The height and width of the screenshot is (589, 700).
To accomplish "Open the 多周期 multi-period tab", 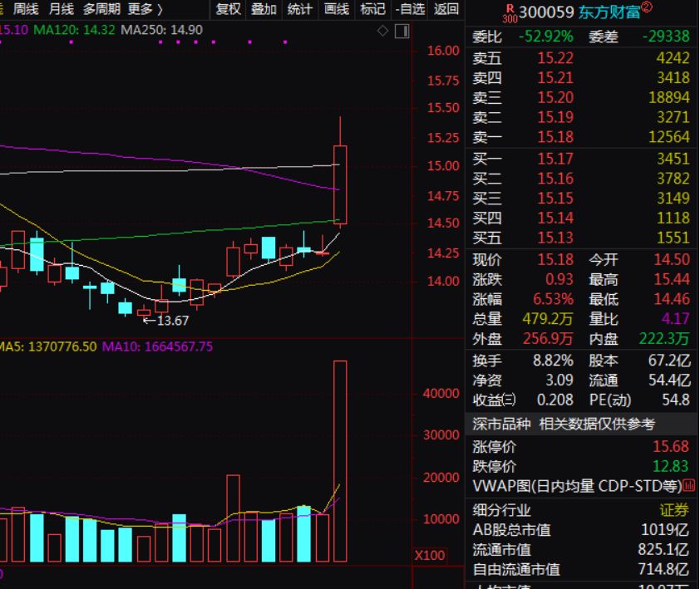I will click(101, 9).
